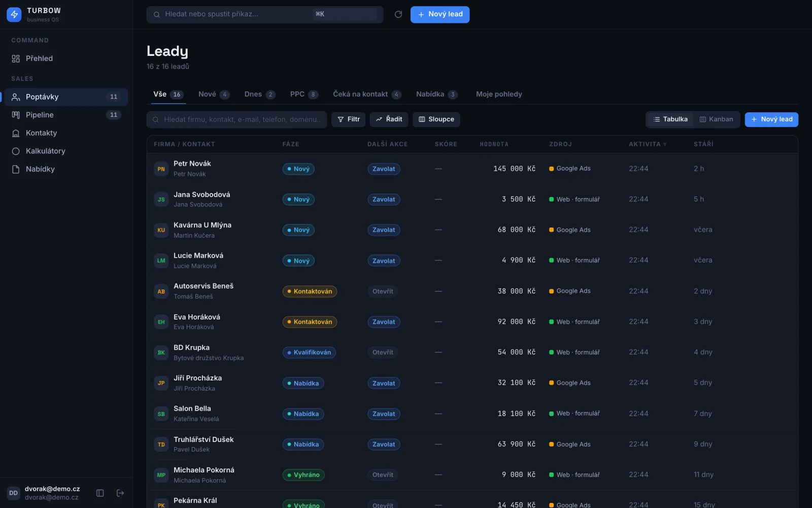Click the DD user avatar
The height and width of the screenshot is (508, 812).
click(x=14, y=493)
